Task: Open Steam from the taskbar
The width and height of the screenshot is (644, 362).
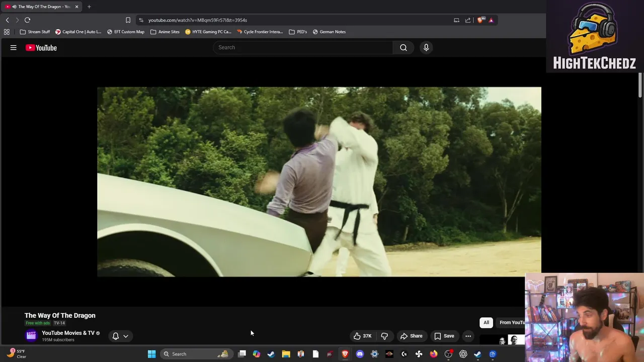Action: (271, 354)
